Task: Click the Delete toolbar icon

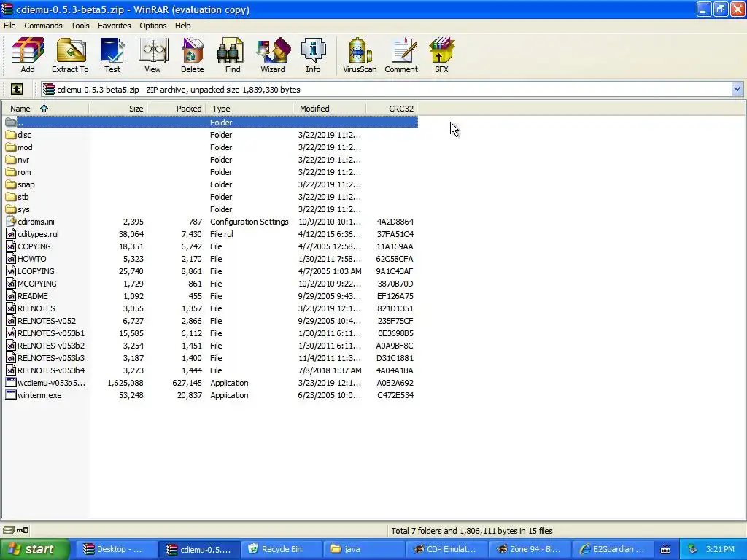Action: click(192, 55)
